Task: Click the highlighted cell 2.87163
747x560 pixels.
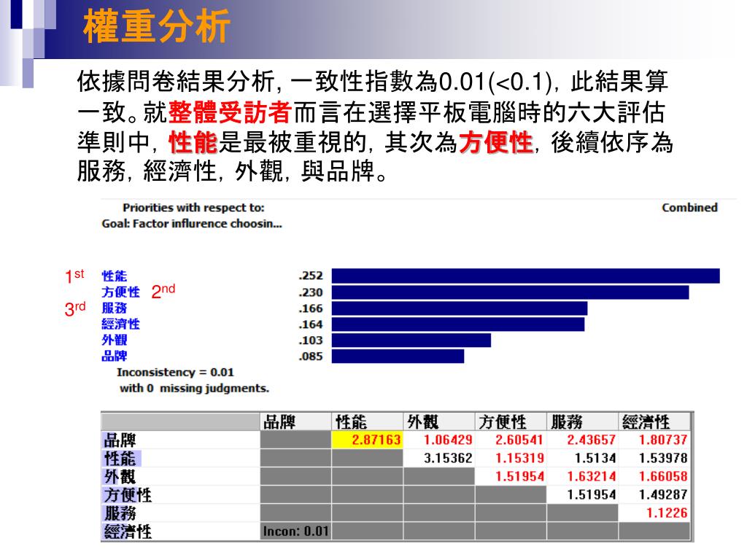Action: [368, 440]
